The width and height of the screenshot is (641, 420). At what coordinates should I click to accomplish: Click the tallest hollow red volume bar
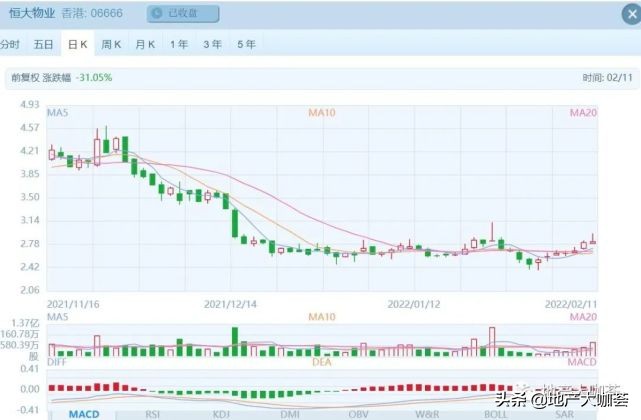492,341
